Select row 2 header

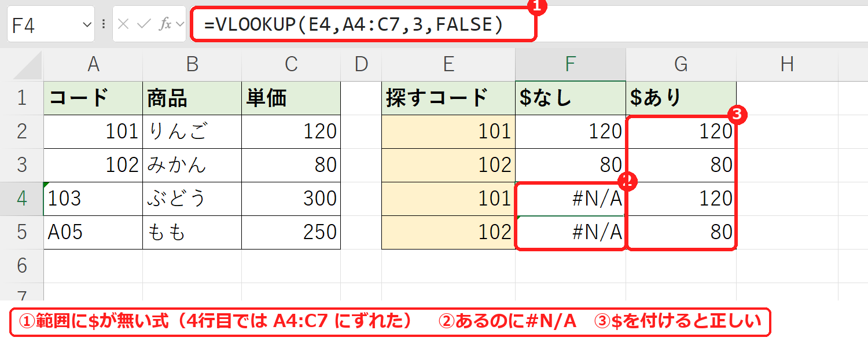coord(22,131)
